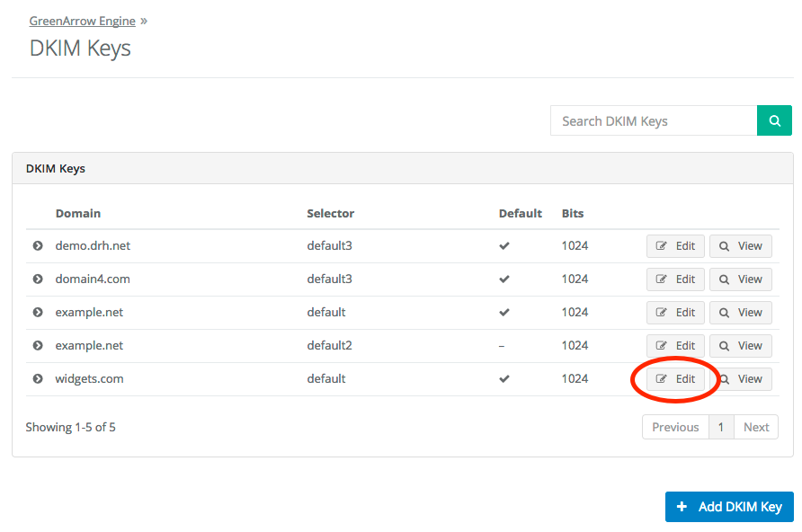View the demo.drh.net DKIM key

tap(740, 246)
